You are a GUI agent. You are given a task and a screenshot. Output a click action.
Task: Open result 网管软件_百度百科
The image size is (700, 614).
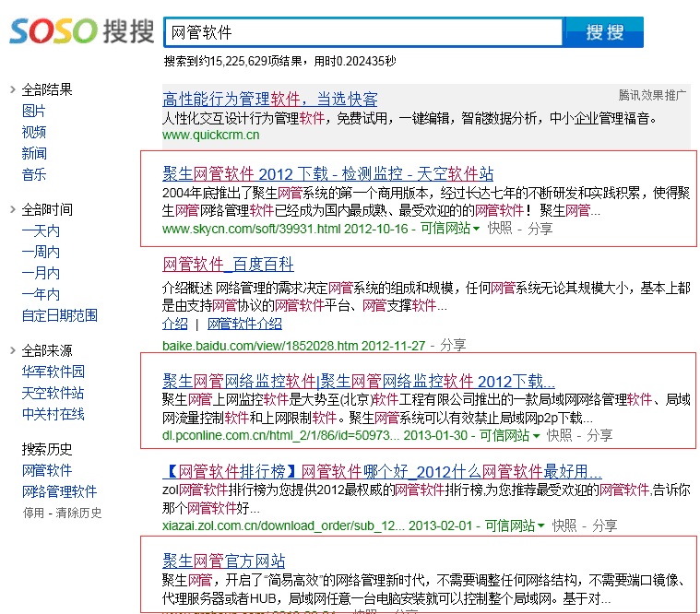pyautogui.click(x=228, y=265)
